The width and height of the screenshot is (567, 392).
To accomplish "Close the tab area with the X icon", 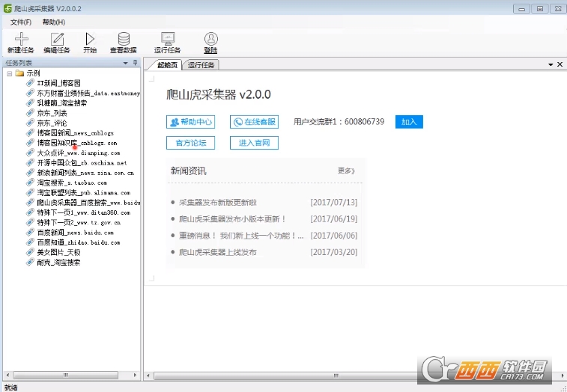I will tap(560, 64).
